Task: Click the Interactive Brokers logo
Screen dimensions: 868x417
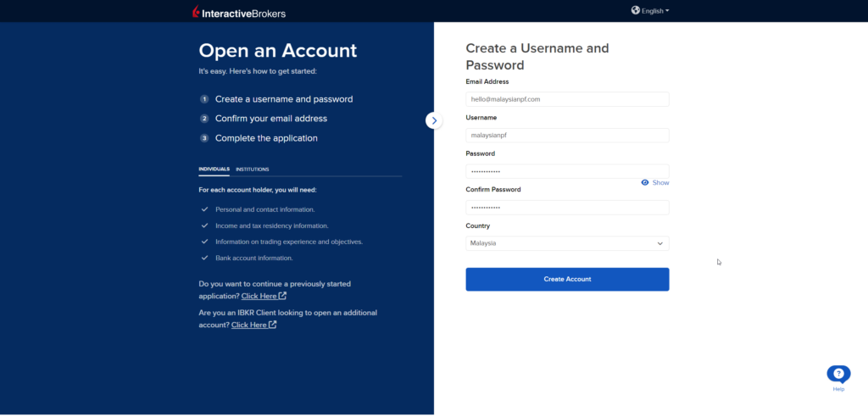Action: [239, 12]
